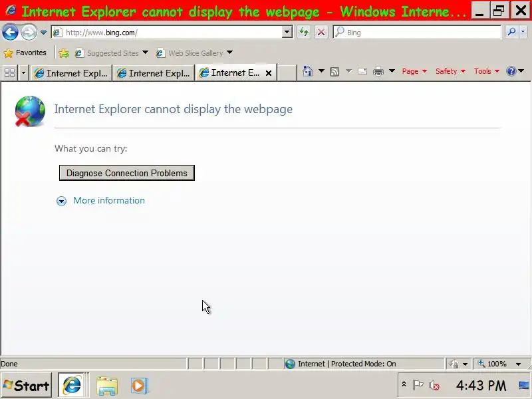Click the muted volume speaker tray icon
The width and height of the screenshot is (532, 399).
click(434, 386)
